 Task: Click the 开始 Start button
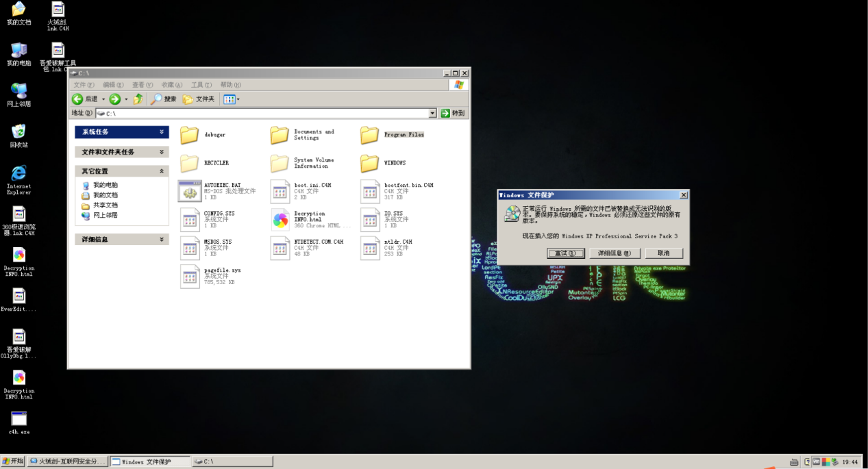click(13, 461)
